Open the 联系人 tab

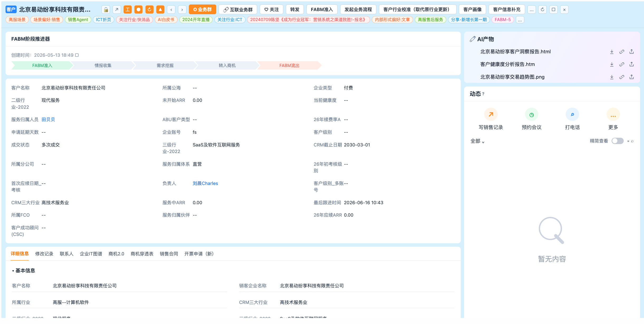click(66, 254)
